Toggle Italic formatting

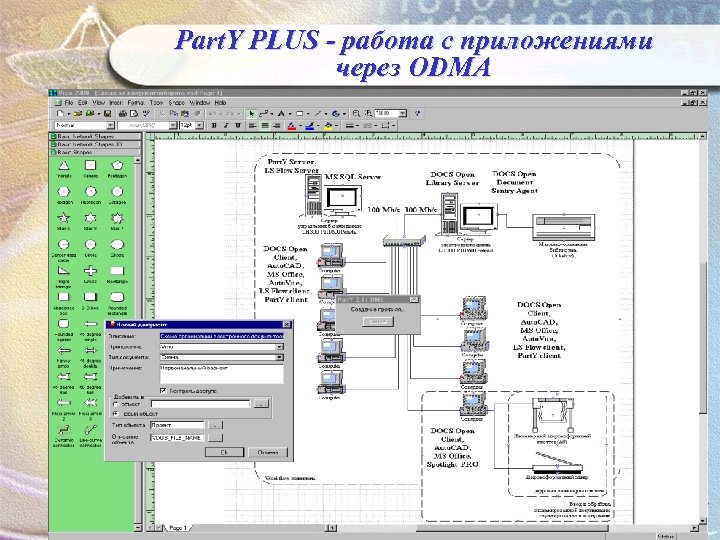point(226,125)
